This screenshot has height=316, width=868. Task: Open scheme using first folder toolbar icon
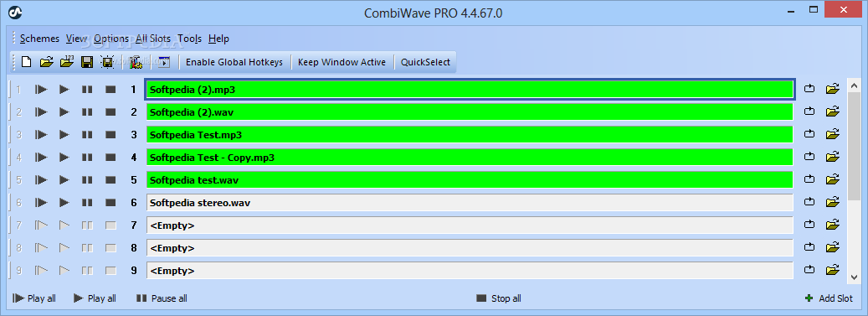pos(47,62)
